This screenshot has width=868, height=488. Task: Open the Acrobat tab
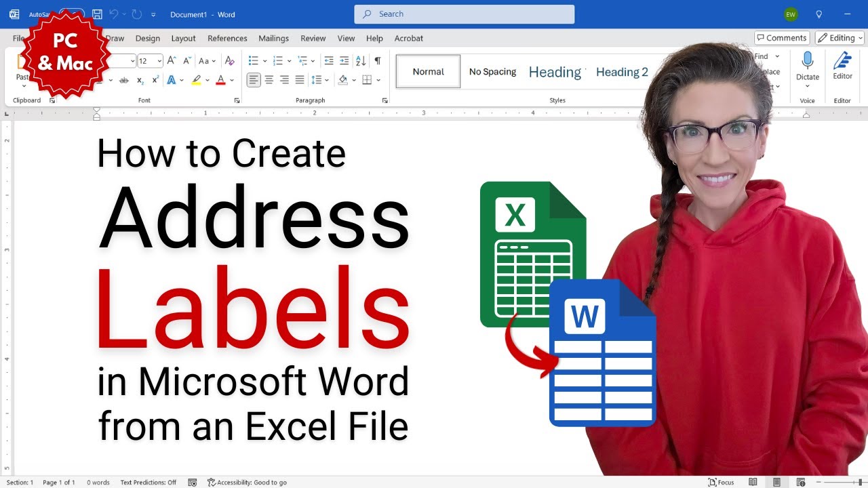click(409, 39)
